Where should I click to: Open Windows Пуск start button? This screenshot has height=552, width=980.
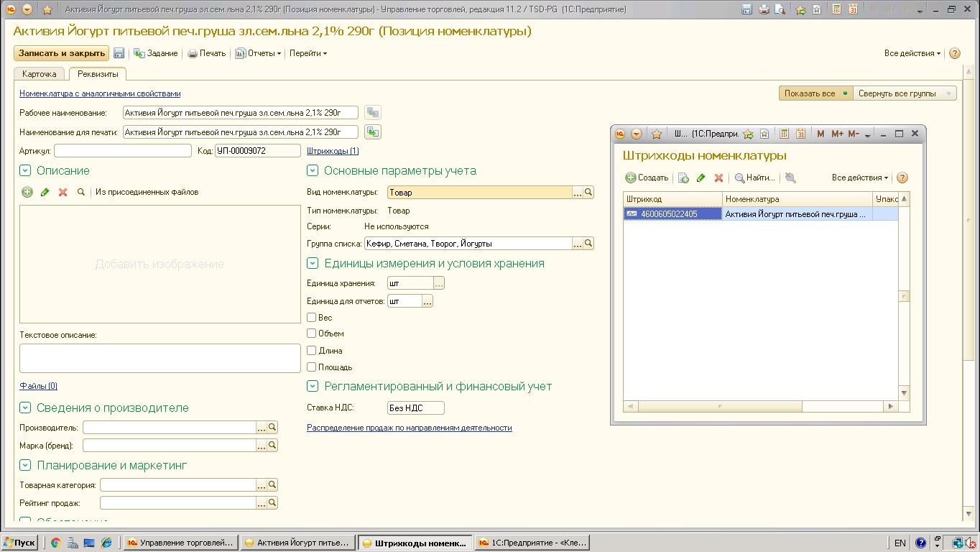pos(19,543)
